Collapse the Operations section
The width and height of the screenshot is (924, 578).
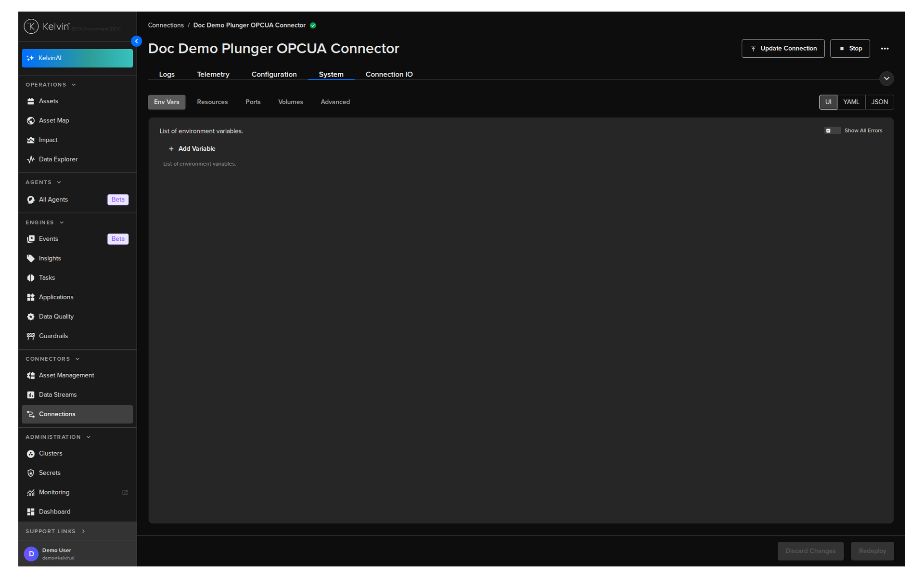pyautogui.click(x=74, y=85)
